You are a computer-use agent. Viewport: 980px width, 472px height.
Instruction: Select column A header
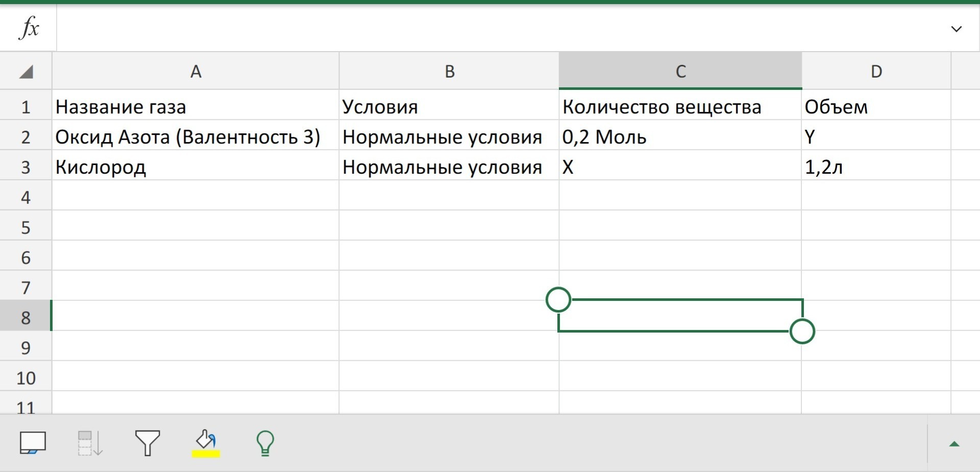[x=195, y=72]
